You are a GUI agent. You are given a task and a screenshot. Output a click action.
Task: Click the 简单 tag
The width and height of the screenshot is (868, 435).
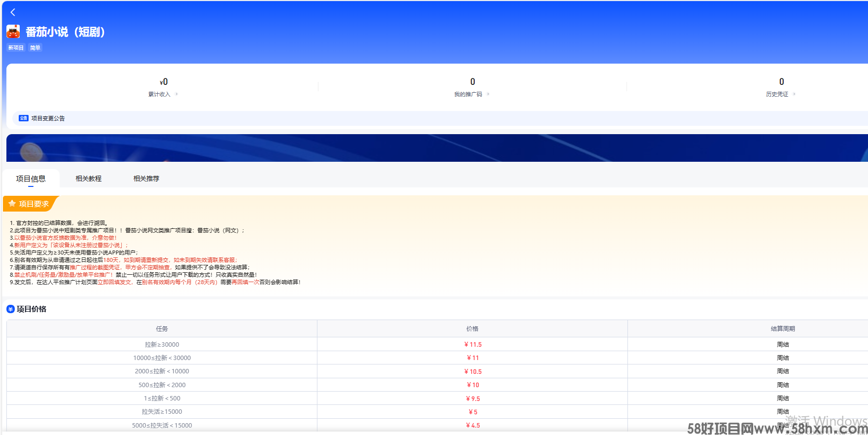(x=35, y=48)
